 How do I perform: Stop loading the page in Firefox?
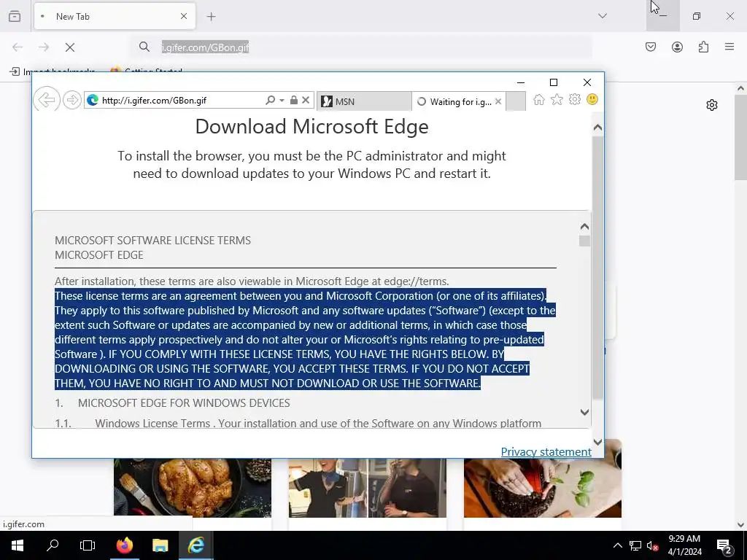pos(70,47)
